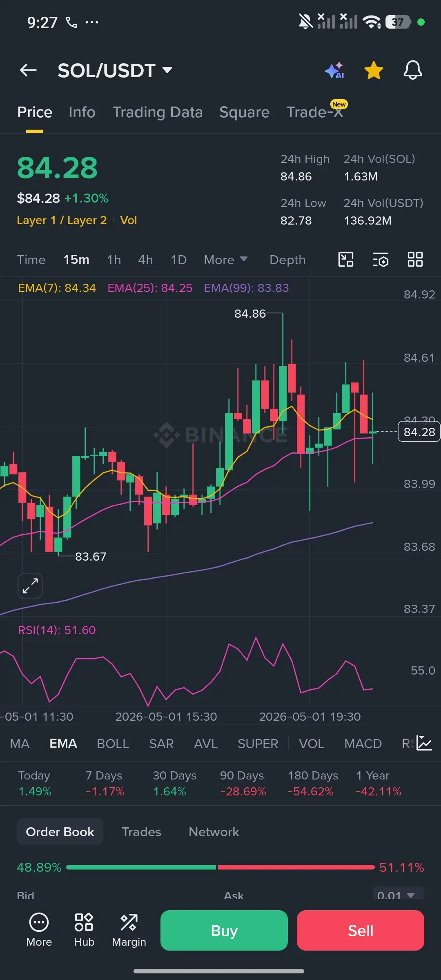Enable the SAR indicator

[161, 744]
